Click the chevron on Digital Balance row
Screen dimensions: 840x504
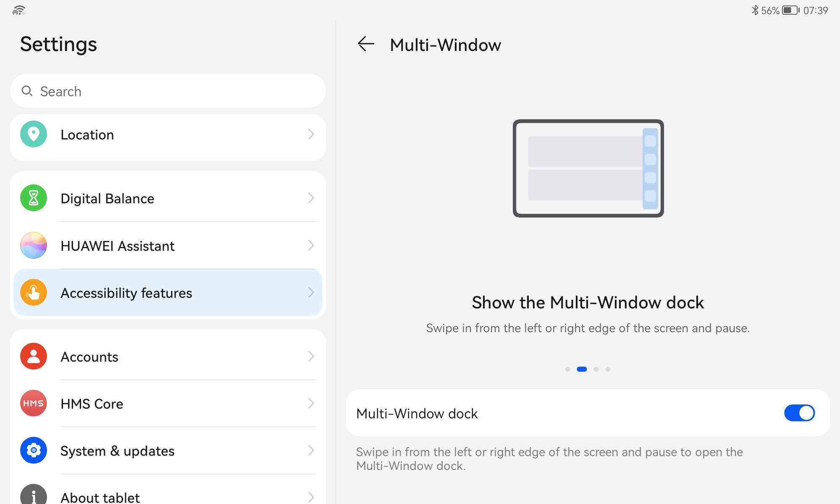(311, 198)
